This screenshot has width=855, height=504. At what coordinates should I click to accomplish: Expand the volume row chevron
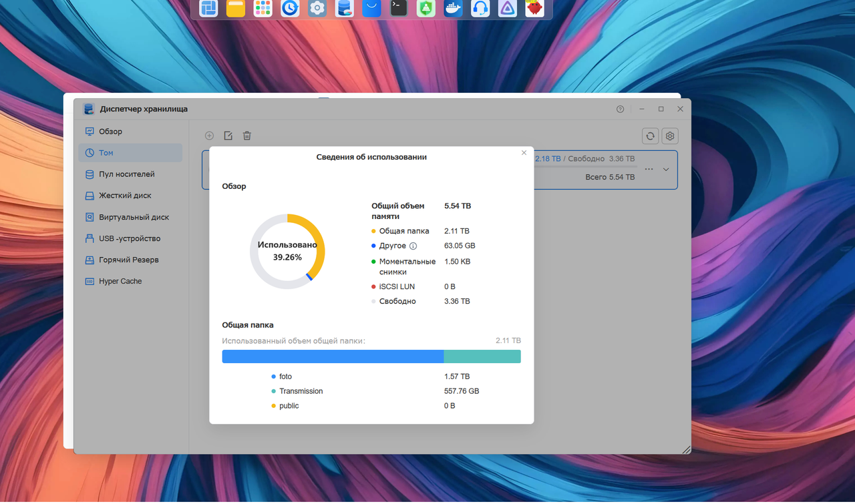click(666, 170)
